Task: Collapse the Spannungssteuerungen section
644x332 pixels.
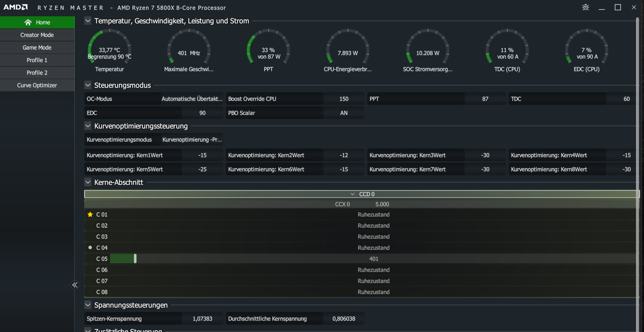Action: coord(88,305)
